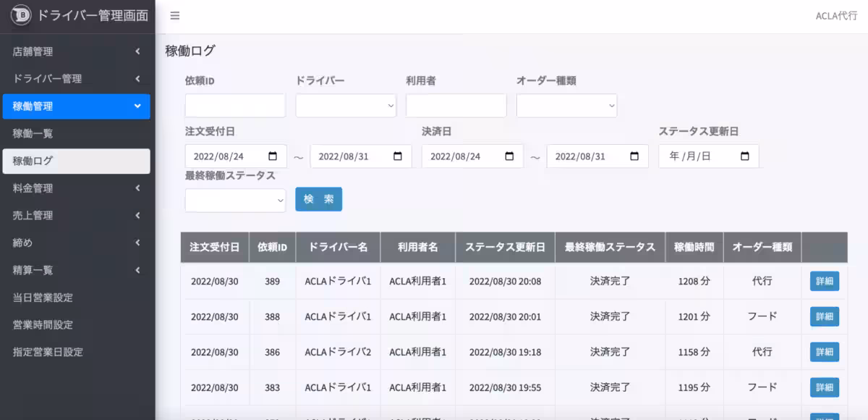Click the hamburger menu icon in top bar
The image size is (868, 420).
[175, 16]
